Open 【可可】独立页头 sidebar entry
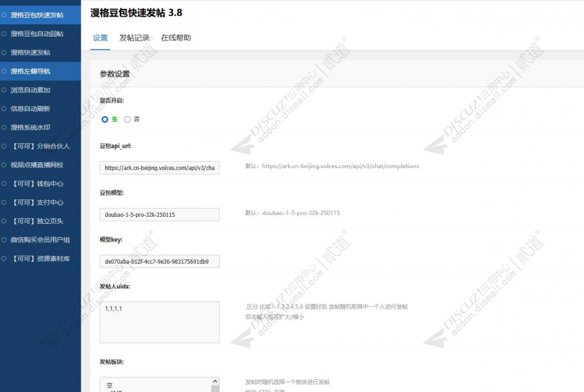 (40, 221)
